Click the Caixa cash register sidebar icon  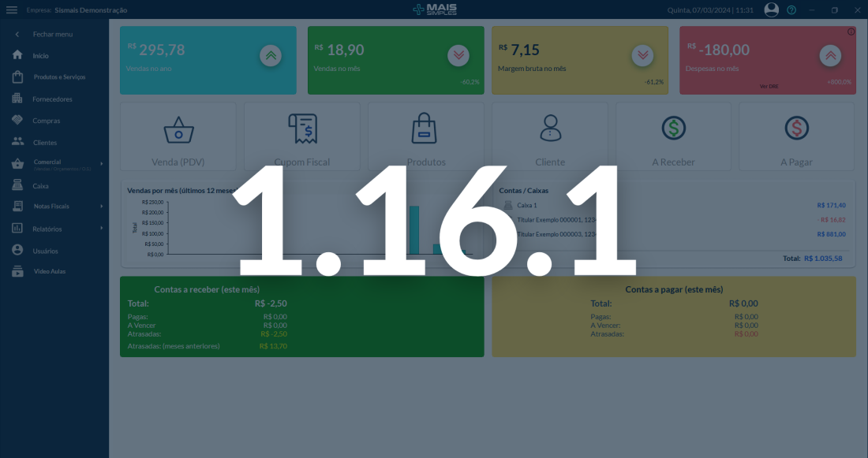pyautogui.click(x=17, y=185)
